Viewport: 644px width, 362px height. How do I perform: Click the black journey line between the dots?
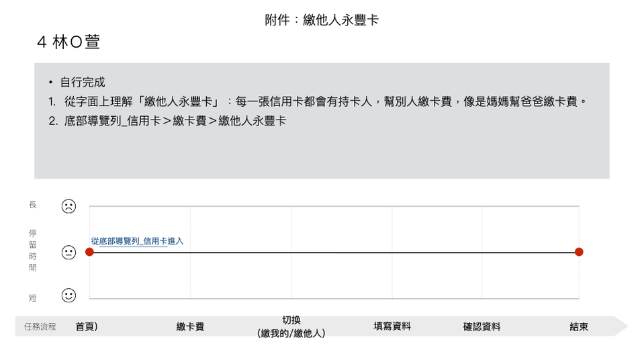coord(334,253)
